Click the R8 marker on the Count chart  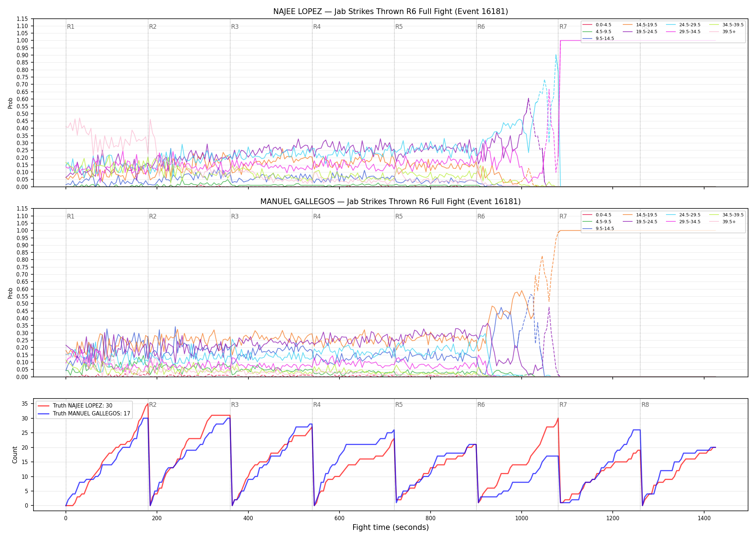tap(645, 405)
